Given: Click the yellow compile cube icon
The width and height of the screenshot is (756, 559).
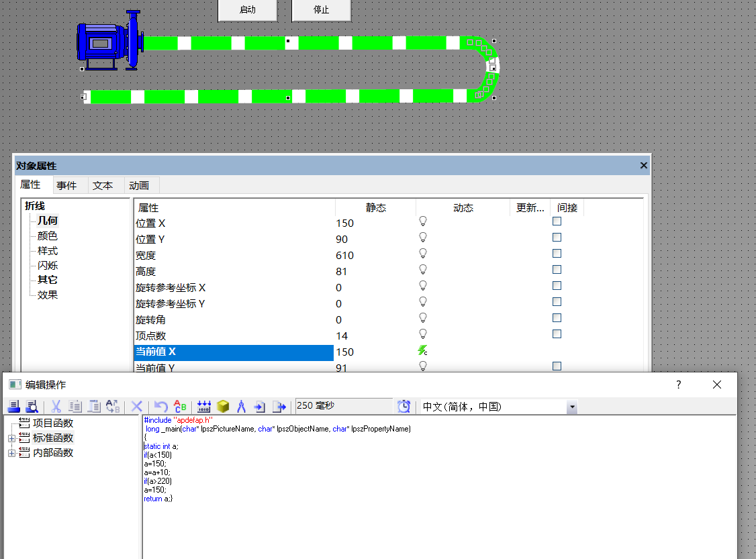Looking at the screenshot, I should point(223,407).
